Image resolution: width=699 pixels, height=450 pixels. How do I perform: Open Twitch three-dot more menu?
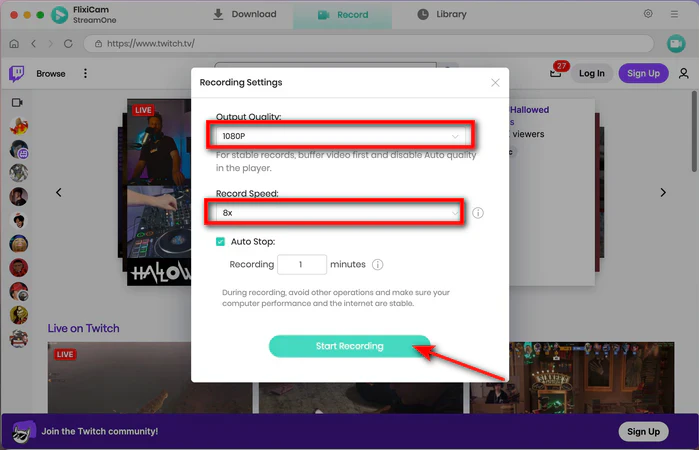[85, 73]
